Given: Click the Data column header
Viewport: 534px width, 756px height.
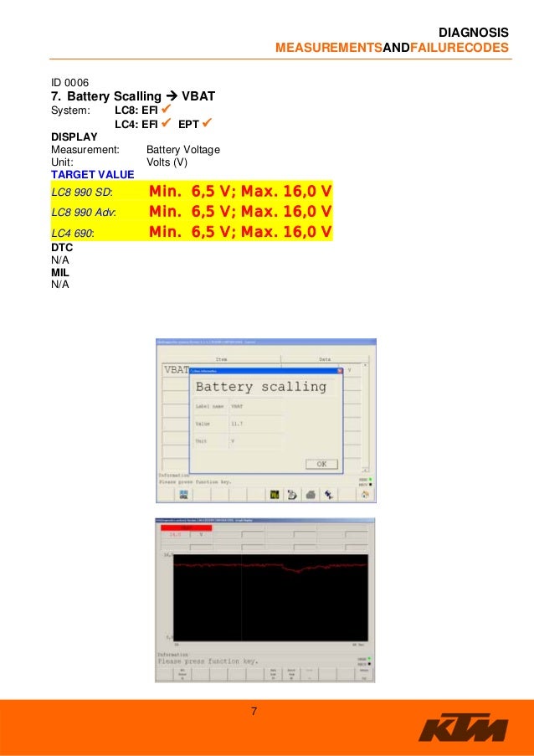Looking at the screenshot, I should click(325, 359).
